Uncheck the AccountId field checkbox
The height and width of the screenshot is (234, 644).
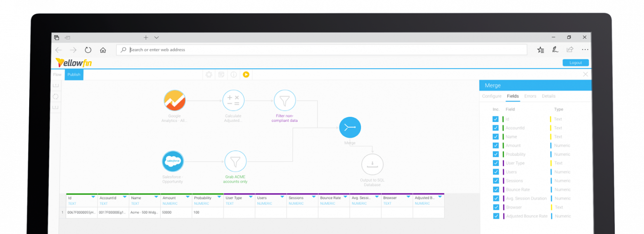495,128
